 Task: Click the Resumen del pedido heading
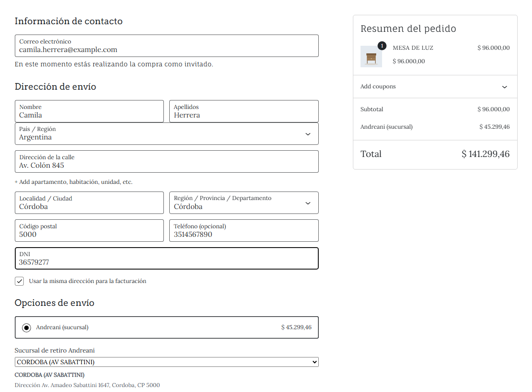pyautogui.click(x=408, y=29)
